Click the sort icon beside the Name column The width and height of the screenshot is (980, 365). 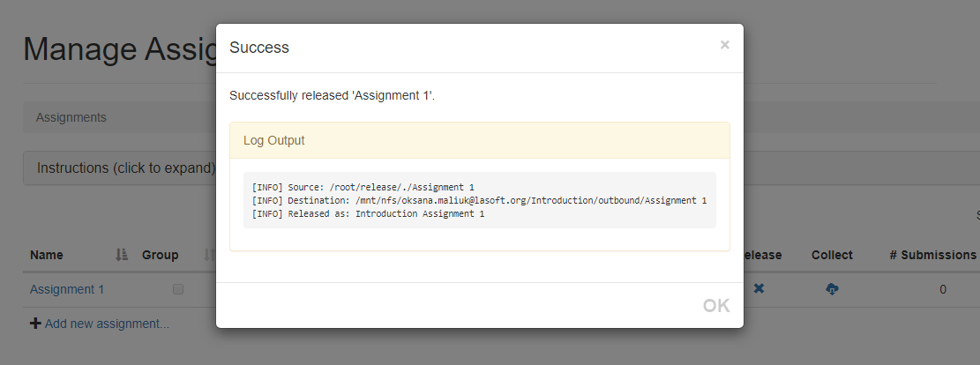122,255
